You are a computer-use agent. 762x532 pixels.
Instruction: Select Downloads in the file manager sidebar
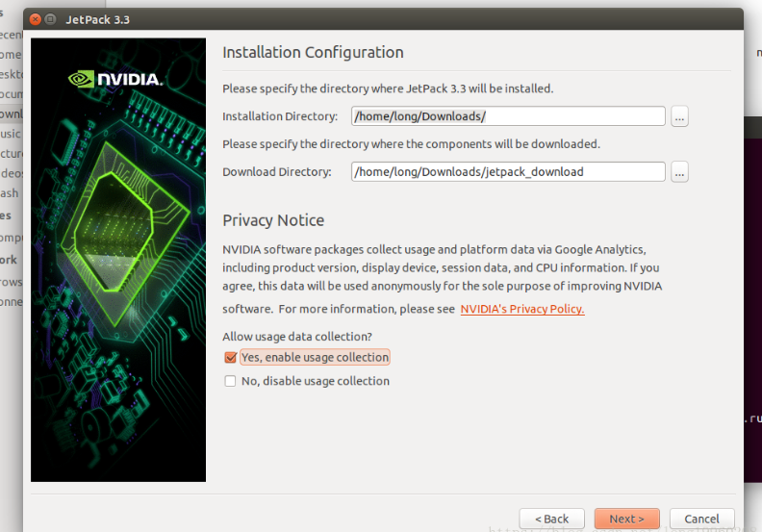(12, 114)
